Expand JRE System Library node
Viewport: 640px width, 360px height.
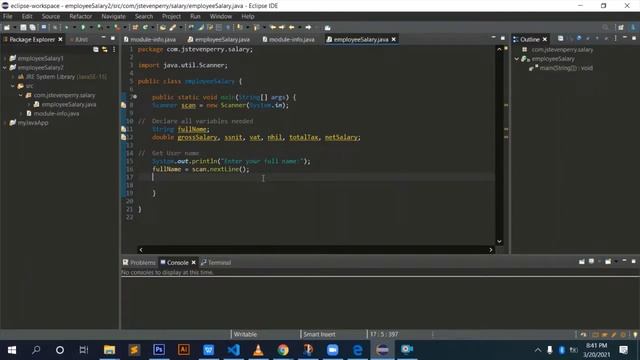pos(13,77)
